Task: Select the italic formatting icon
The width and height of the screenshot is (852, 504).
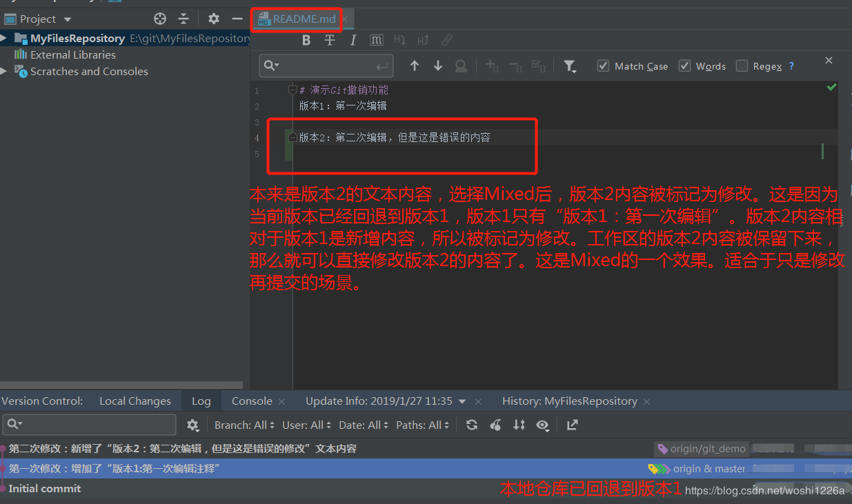Action: tap(353, 40)
